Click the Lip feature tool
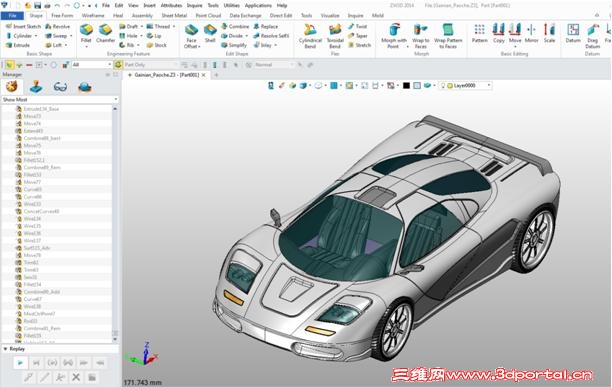 point(154,36)
